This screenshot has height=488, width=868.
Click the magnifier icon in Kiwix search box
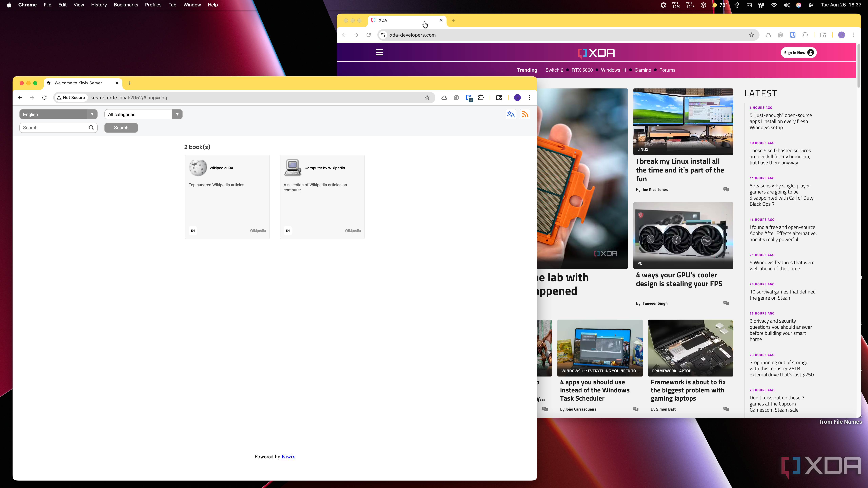[91, 128]
